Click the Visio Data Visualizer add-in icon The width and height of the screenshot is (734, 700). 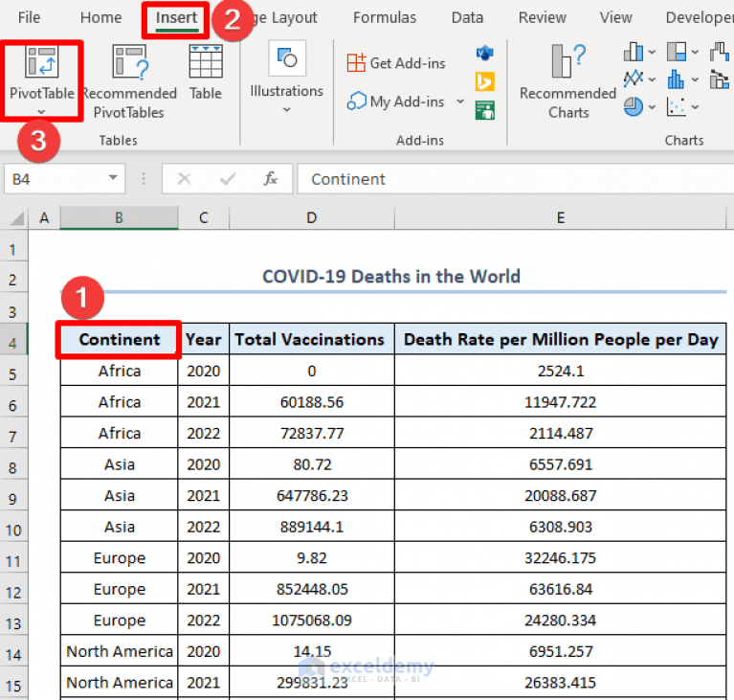[484, 53]
